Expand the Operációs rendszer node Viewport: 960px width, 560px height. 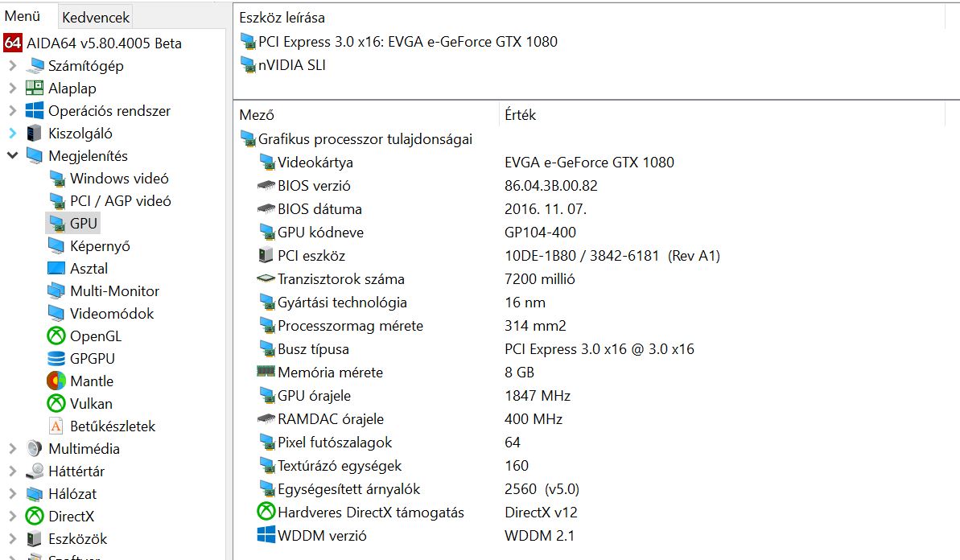click(12, 111)
